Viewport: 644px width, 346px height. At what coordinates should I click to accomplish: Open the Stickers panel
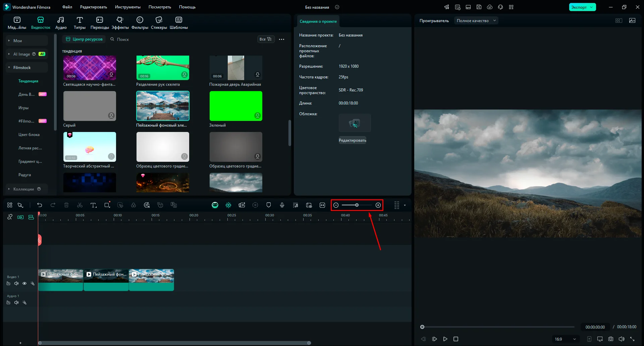159,23
